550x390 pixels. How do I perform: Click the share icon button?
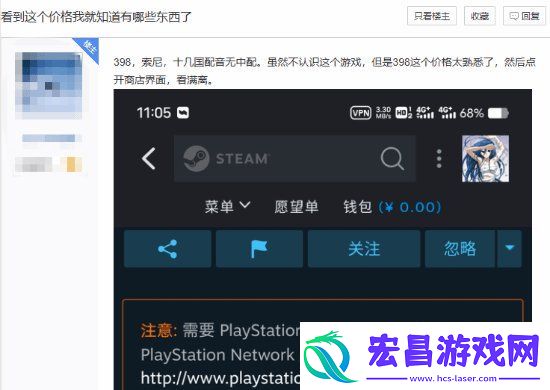click(167, 249)
